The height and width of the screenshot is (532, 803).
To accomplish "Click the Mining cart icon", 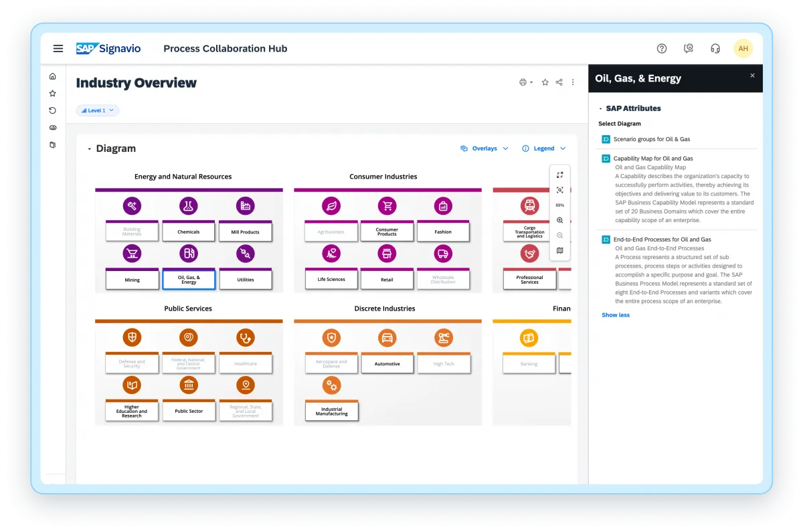I will click(x=132, y=254).
